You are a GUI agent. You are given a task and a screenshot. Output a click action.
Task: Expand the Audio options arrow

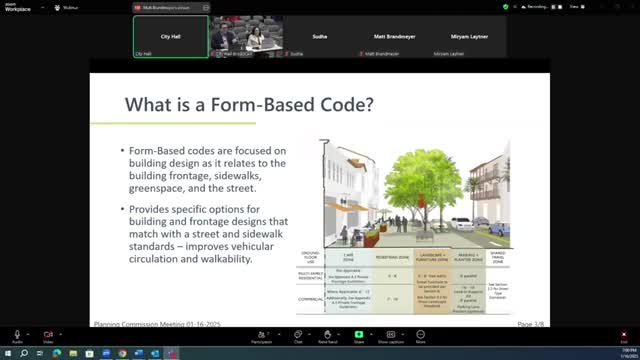point(28,334)
